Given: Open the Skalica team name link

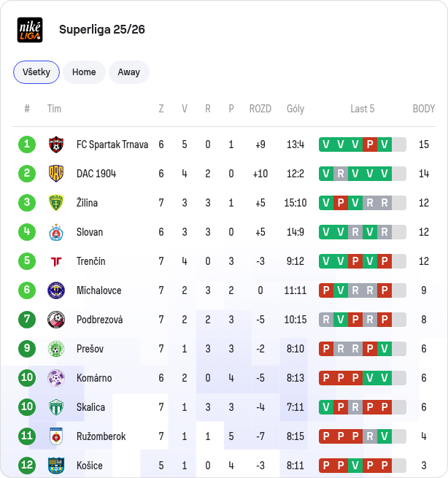Looking at the screenshot, I should tap(90, 407).
